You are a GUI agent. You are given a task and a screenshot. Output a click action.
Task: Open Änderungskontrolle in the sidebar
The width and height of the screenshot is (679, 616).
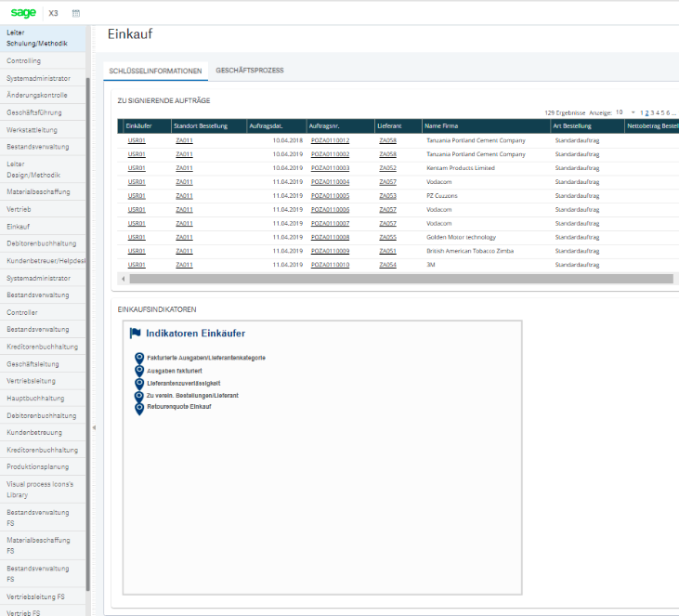43,95
